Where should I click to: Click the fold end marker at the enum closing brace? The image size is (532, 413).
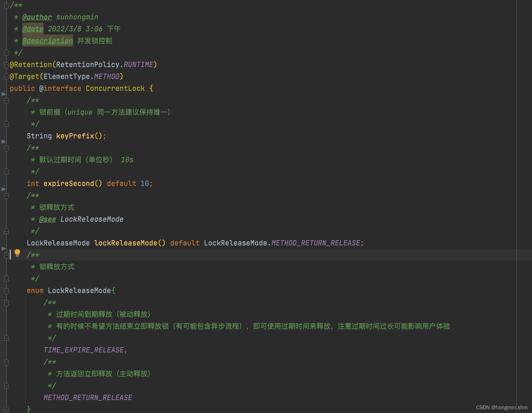[x=6, y=409]
